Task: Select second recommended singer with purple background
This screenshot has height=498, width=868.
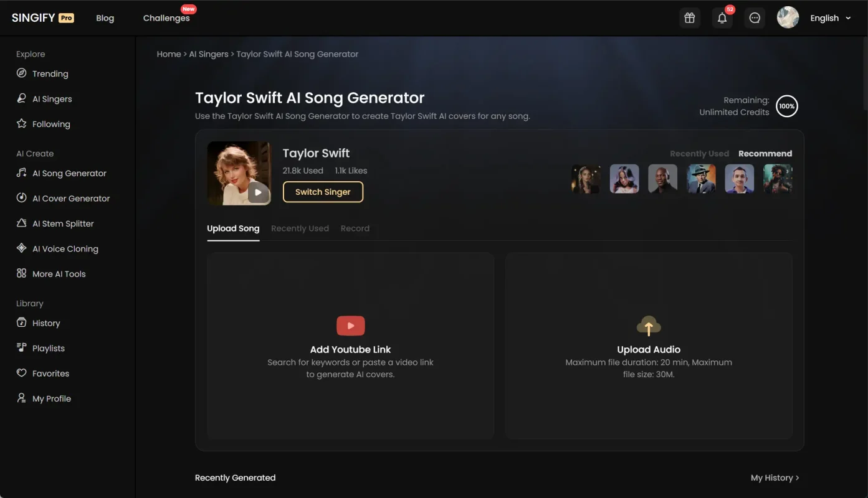Action: [624, 179]
